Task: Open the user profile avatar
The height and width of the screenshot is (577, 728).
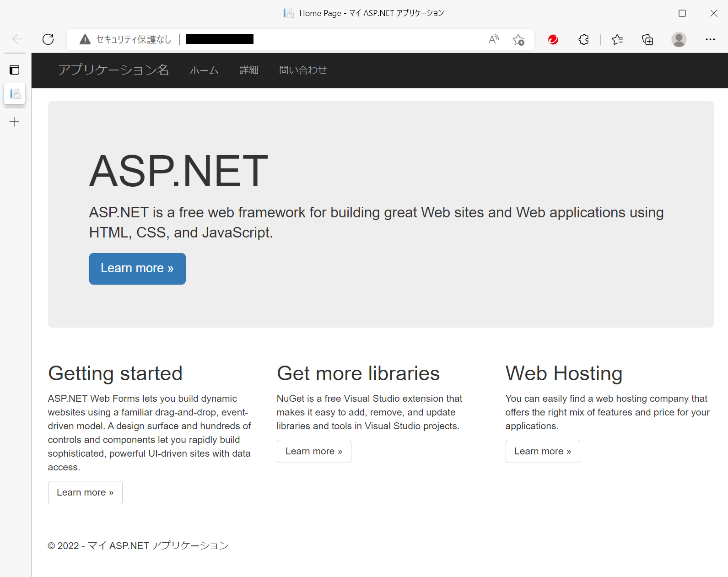Action: 679,39
